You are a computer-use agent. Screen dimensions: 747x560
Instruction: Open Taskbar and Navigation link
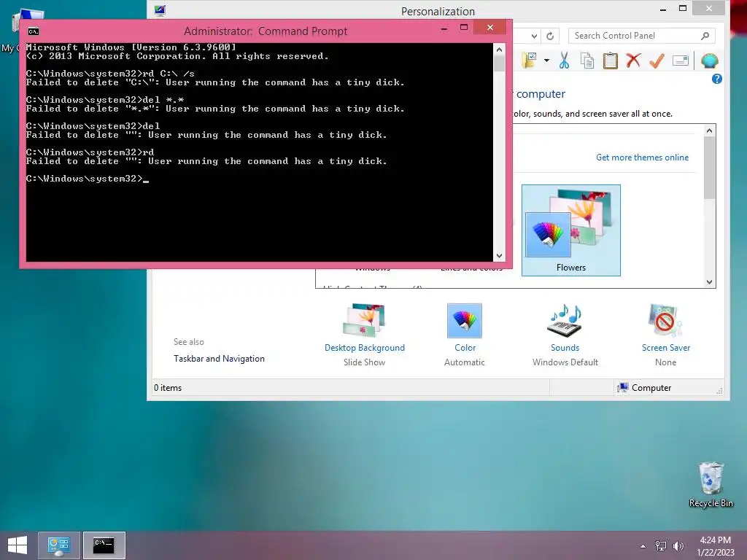point(219,359)
